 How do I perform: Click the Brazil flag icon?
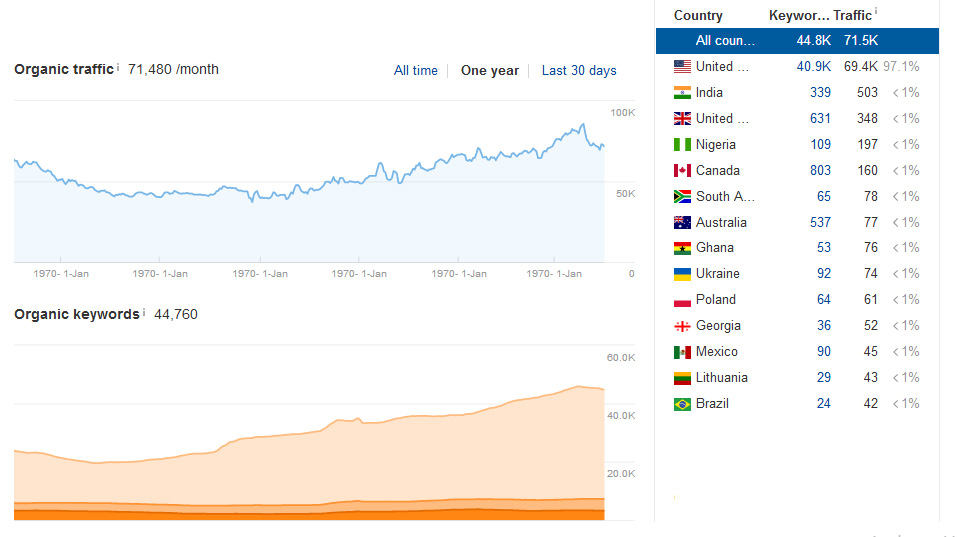coord(682,404)
